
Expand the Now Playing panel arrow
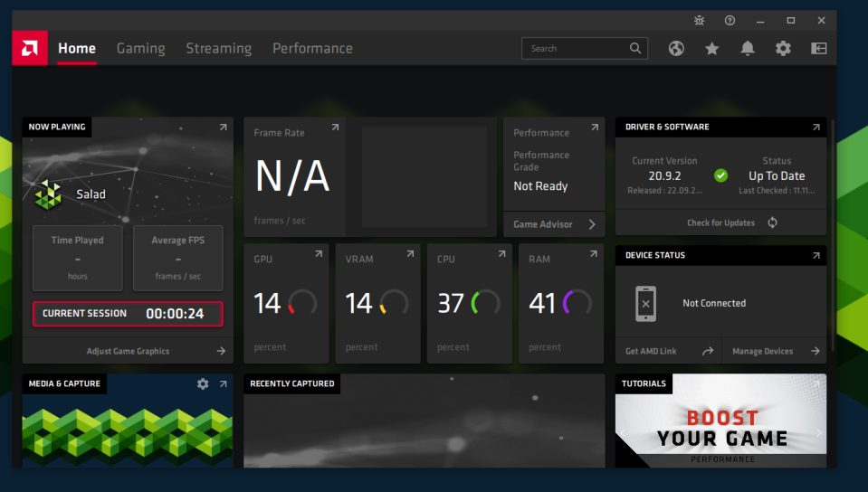click(x=223, y=128)
